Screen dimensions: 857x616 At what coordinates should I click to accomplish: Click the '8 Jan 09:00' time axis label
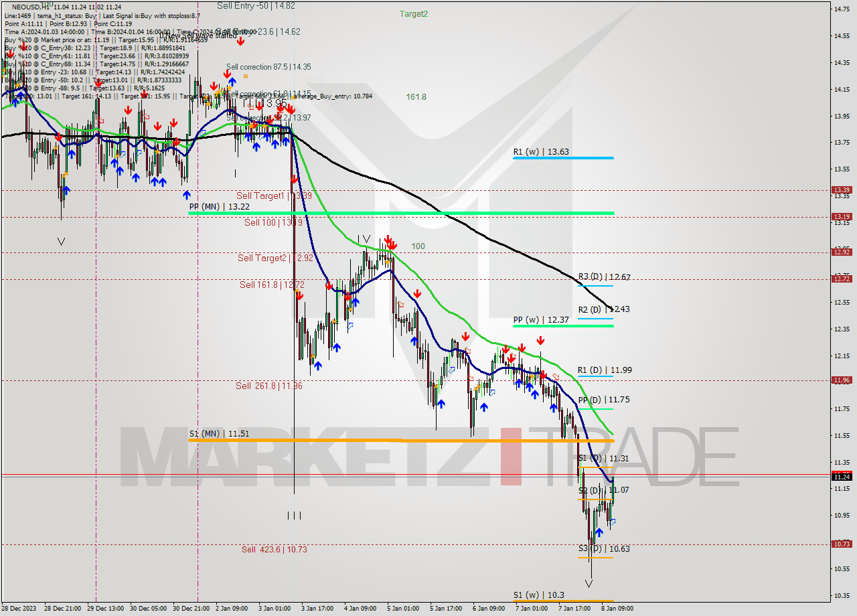pyautogui.click(x=617, y=609)
